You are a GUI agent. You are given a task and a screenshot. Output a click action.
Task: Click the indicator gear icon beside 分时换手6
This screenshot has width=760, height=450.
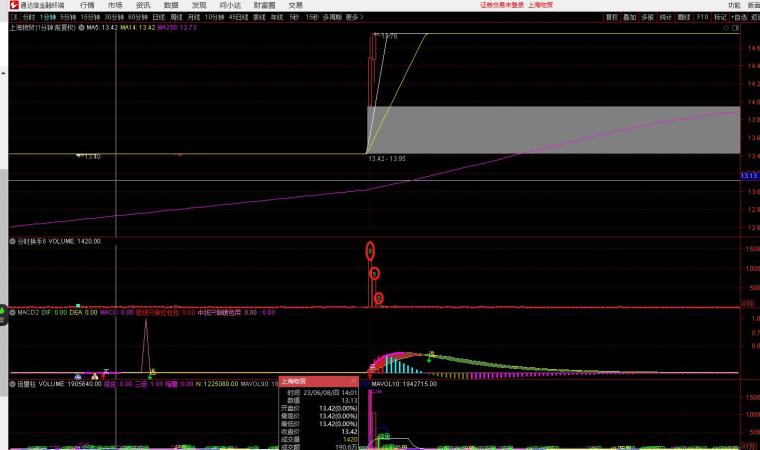pyautogui.click(x=12, y=241)
